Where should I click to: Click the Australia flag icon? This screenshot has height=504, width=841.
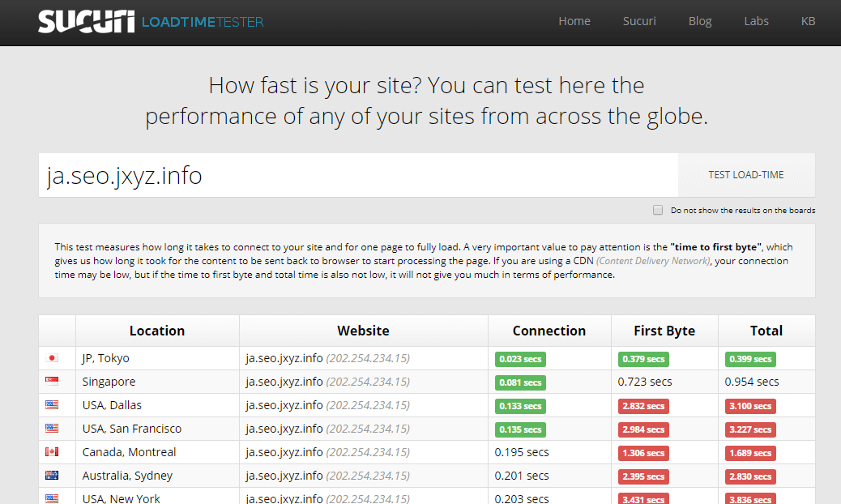click(52, 476)
